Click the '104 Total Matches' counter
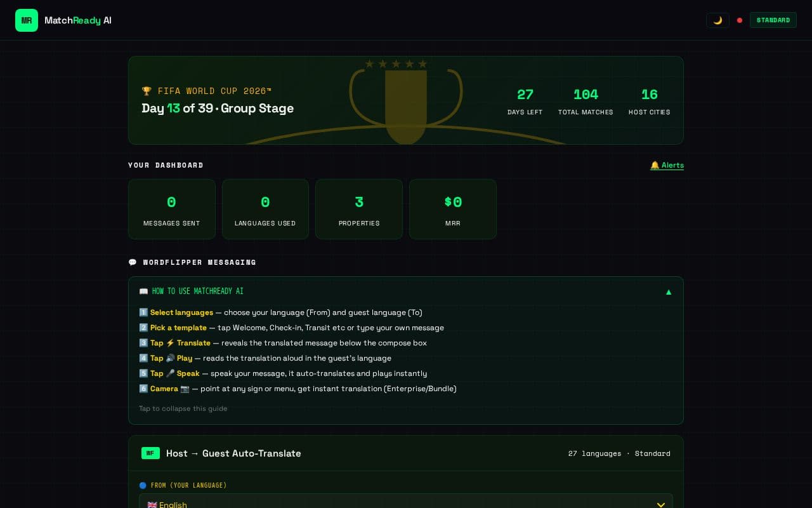This screenshot has width=812, height=508. tap(586, 102)
